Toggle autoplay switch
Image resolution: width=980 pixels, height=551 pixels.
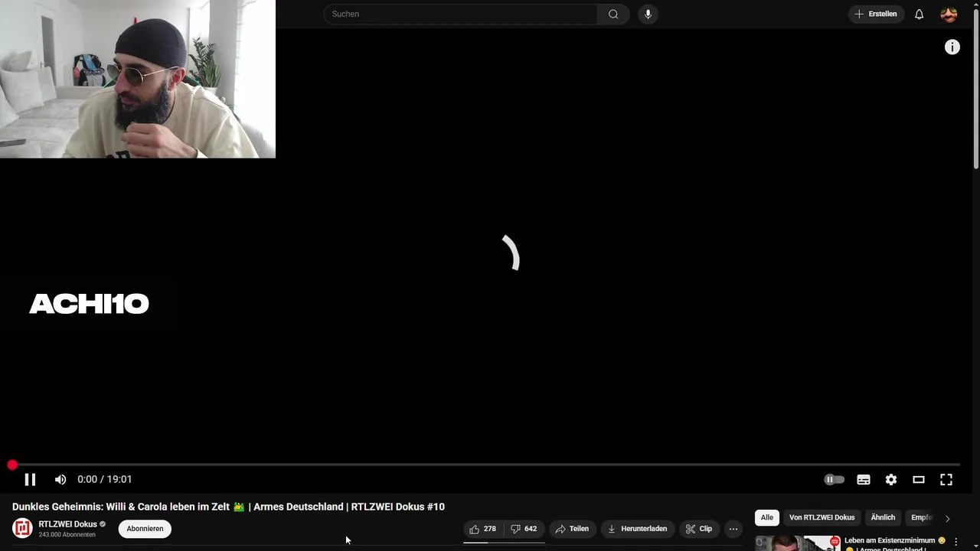point(834,479)
